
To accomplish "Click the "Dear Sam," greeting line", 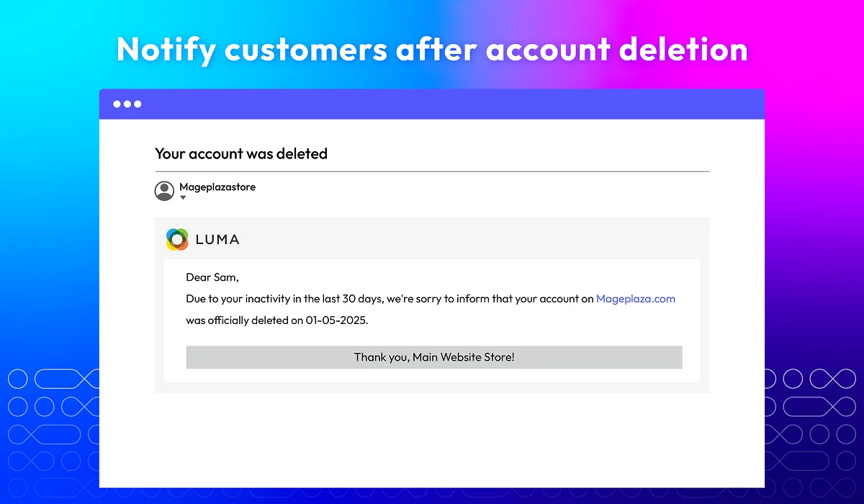I will (212, 277).
